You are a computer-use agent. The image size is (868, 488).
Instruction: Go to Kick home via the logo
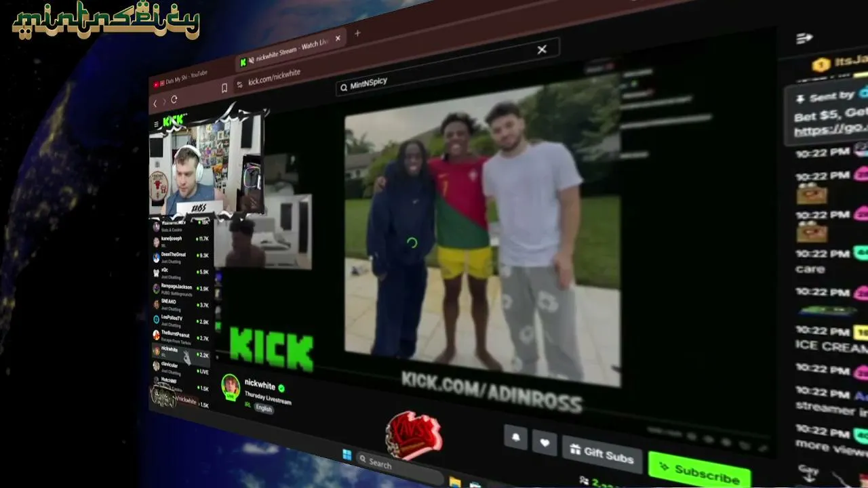tap(174, 121)
